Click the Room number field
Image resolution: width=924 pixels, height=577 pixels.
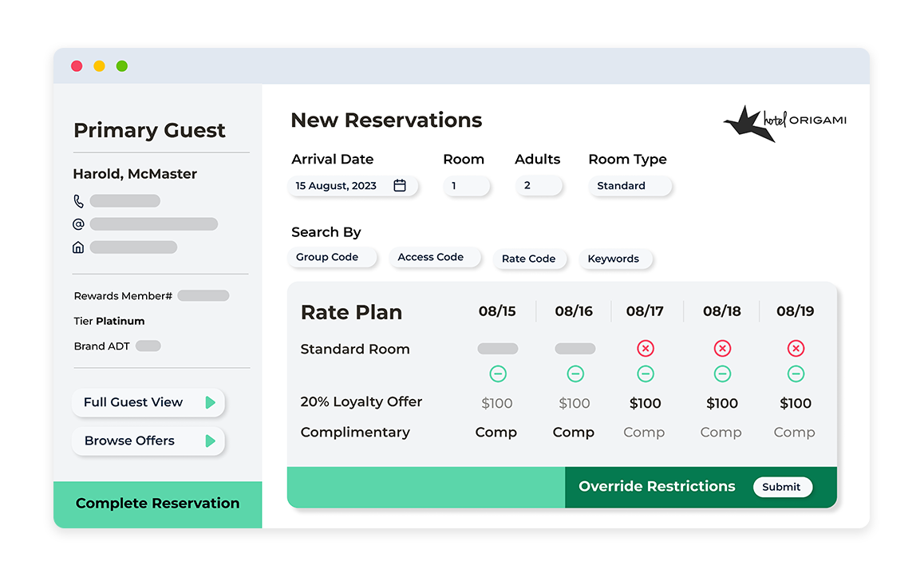point(466,186)
